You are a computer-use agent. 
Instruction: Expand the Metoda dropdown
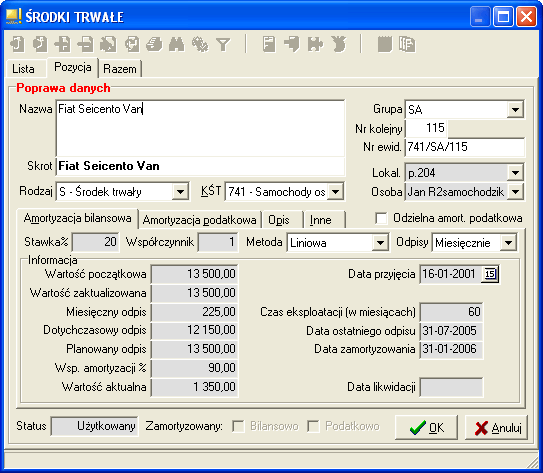coord(380,243)
